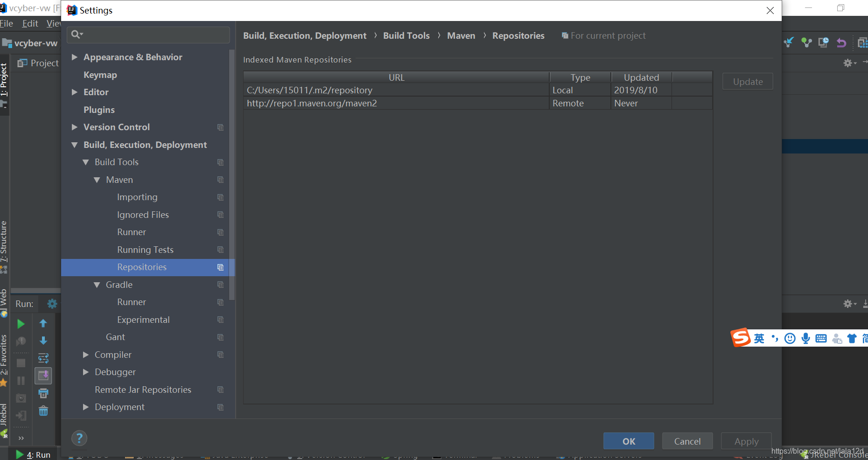
Task: Click project-level icon beside Remote Jar Repositories
Action: pos(220,390)
